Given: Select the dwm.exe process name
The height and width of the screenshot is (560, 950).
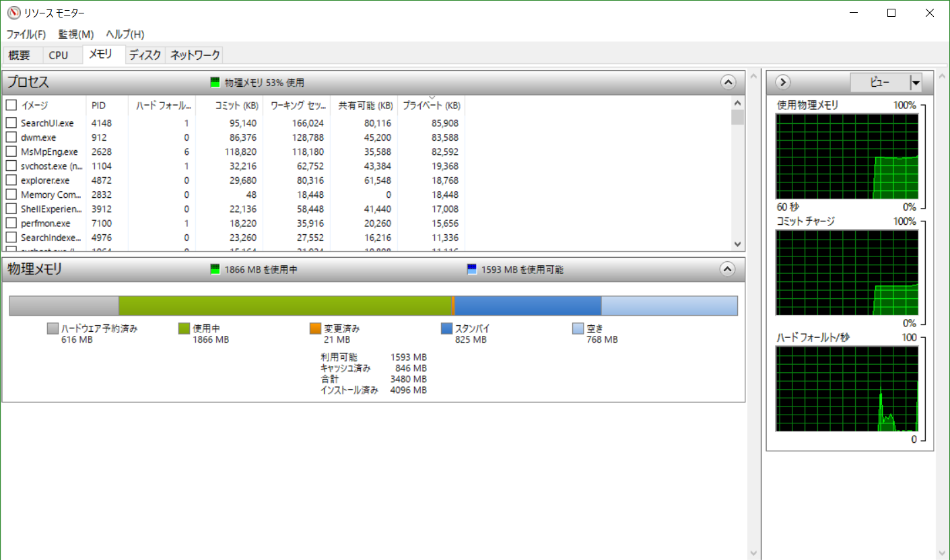Looking at the screenshot, I should tap(40, 137).
